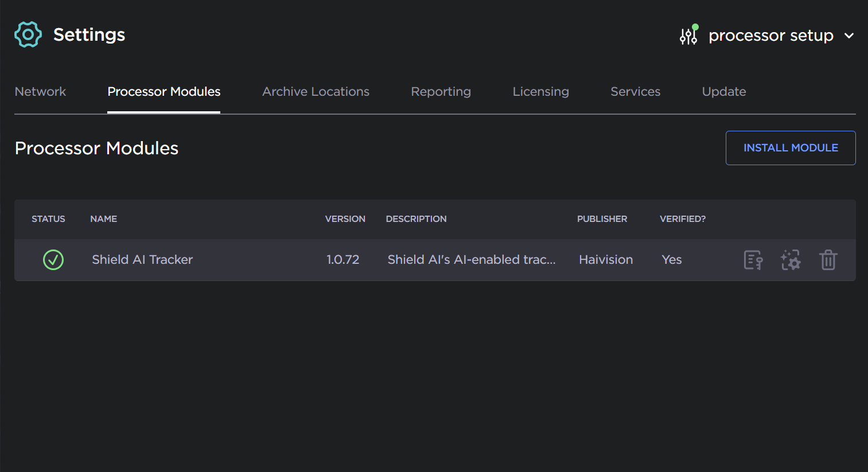Viewport: 868px width, 472px height.
Task: Switch to the Network tab
Action: [40, 92]
